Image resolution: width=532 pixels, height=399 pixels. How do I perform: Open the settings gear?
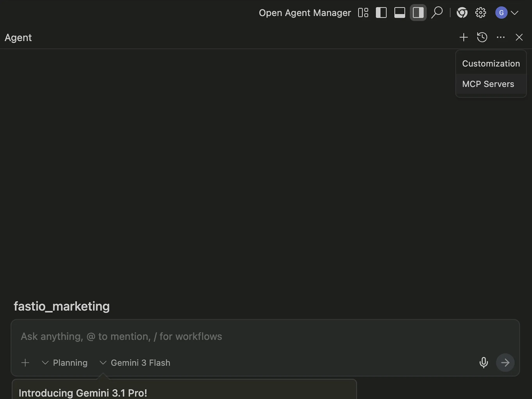(480, 12)
